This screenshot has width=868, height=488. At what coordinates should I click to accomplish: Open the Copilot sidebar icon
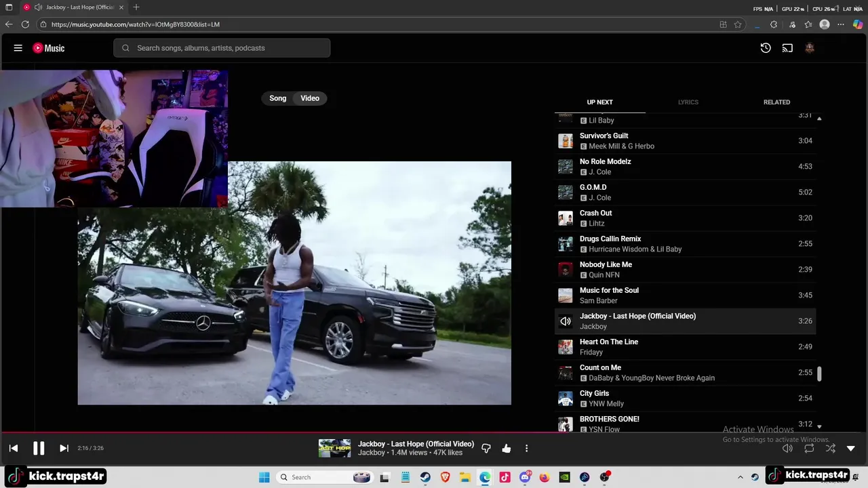point(858,24)
